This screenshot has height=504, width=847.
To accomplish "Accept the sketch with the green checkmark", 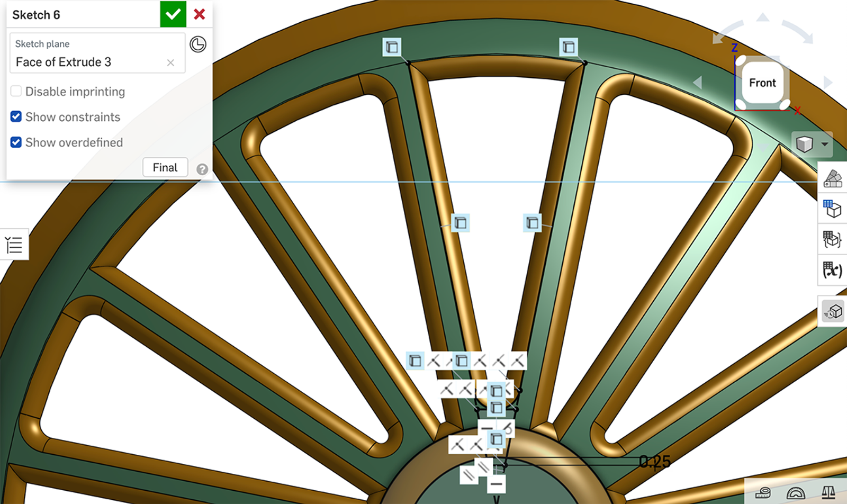I will [x=173, y=14].
